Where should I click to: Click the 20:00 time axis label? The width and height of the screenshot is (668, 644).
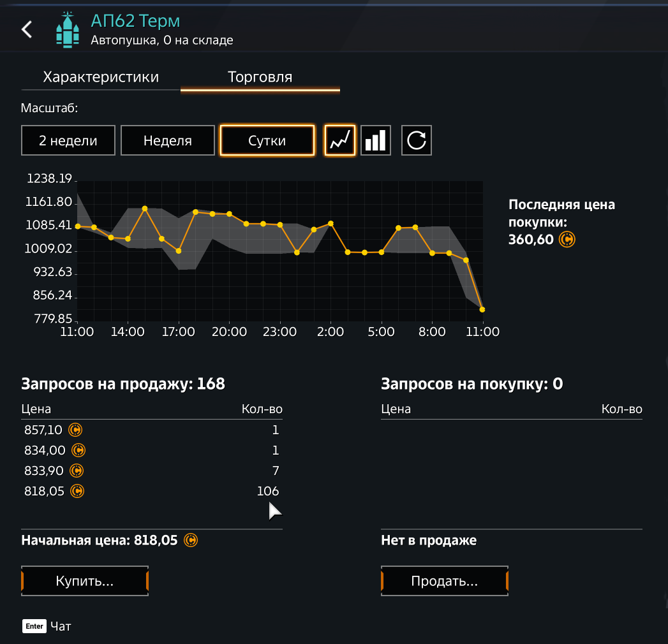click(229, 332)
